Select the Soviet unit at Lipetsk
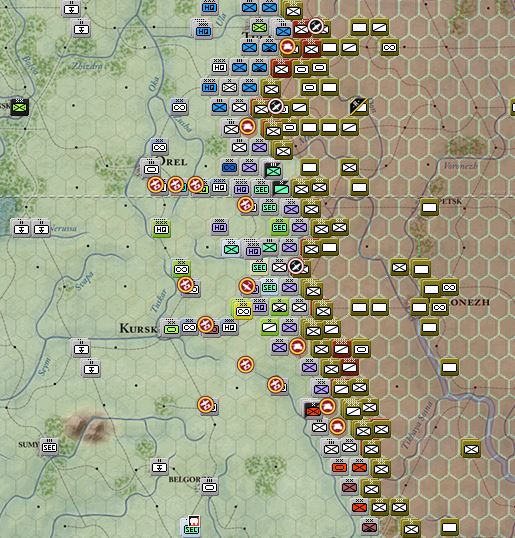Screen dimensions: 515x538 (x=430, y=208)
